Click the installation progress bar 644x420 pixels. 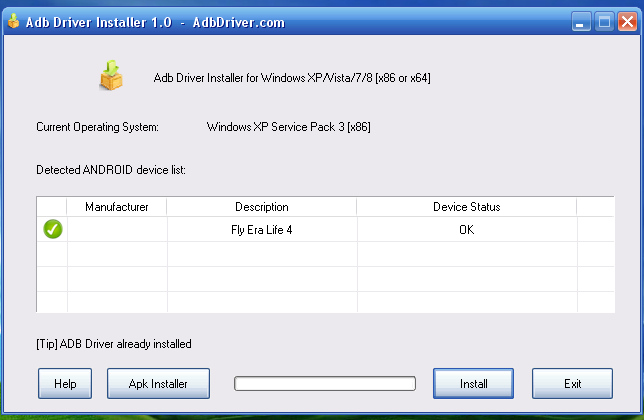[324, 383]
